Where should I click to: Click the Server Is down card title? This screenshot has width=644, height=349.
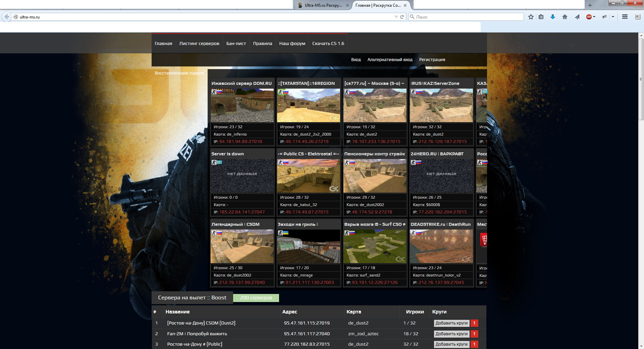pyautogui.click(x=227, y=154)
